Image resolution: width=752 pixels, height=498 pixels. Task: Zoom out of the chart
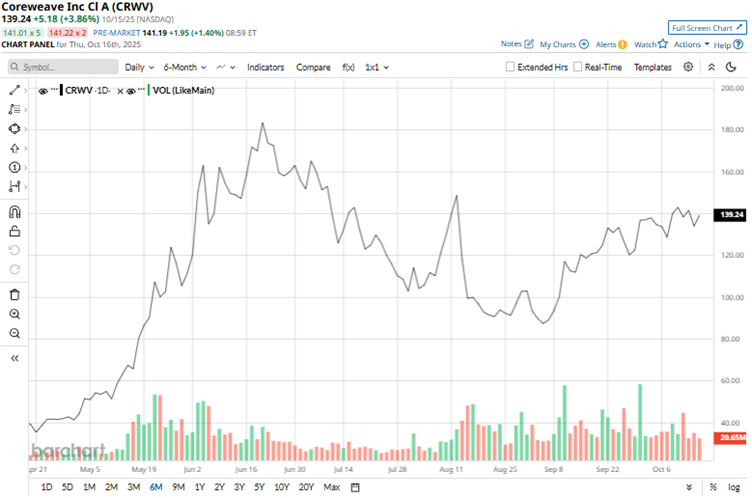tap(15, 333)
